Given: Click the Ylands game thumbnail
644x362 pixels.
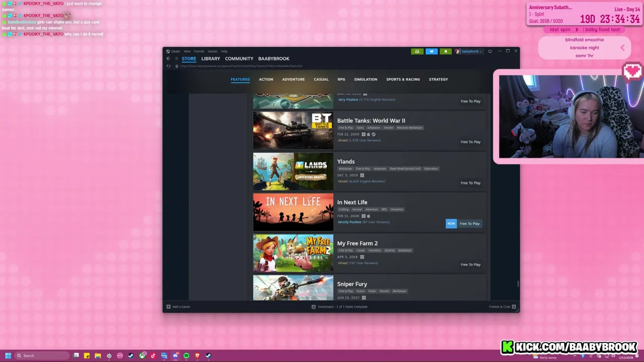Looking at the screenshot, I should (293, 171).
